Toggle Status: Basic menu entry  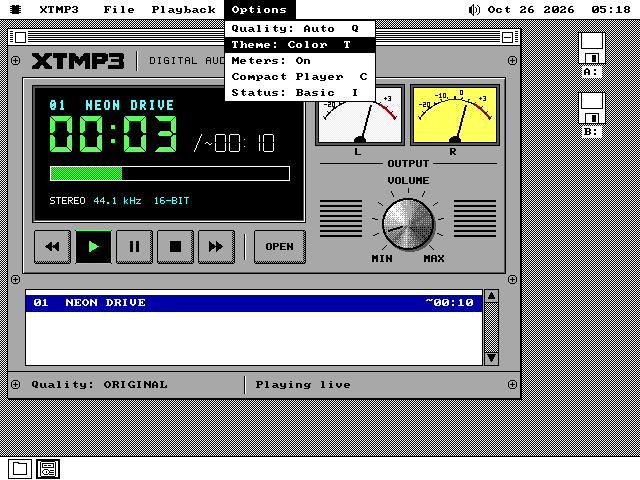[x=300, y=93]
